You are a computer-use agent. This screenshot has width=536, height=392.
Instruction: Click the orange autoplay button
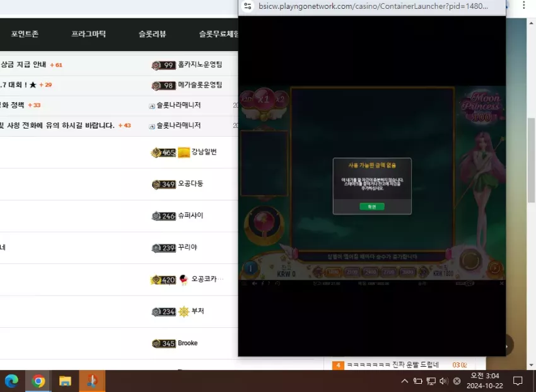494,268
